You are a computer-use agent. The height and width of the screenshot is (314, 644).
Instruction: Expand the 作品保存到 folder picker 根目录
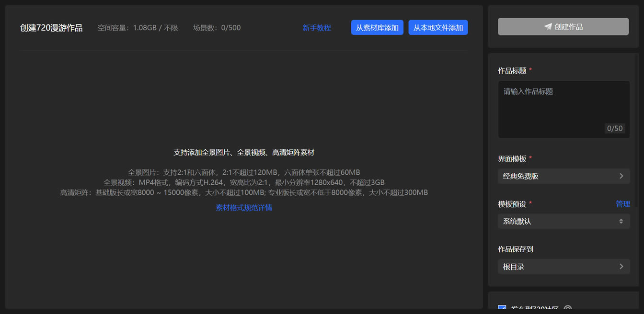click(564, 267)
